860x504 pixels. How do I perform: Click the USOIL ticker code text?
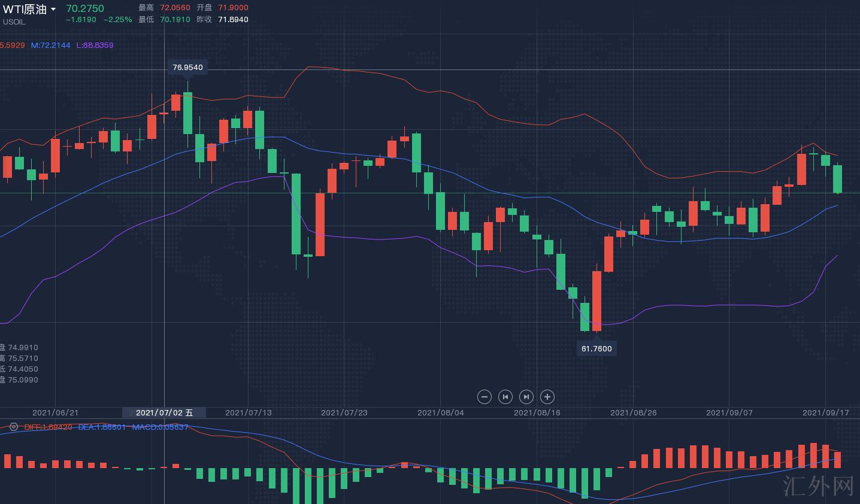tap(14, 22)
